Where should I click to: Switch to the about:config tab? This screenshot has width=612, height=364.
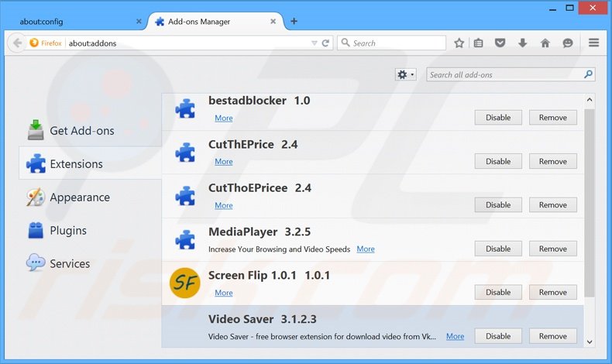tap(41, 22)
